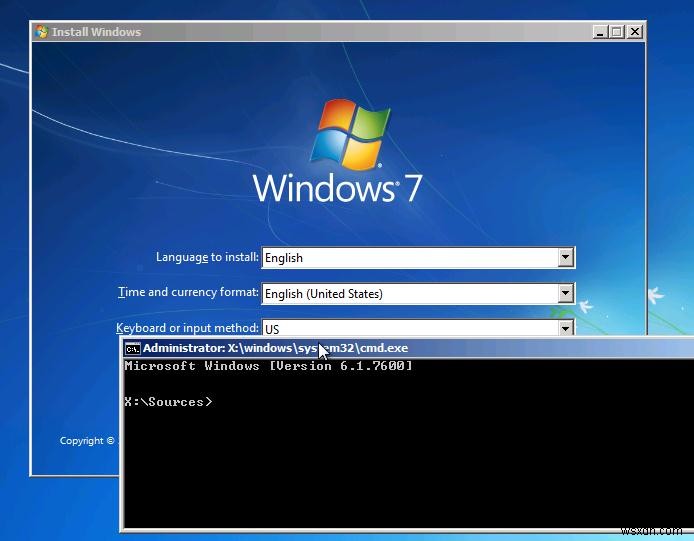Click the English (United States) format field
Image resolution: width=694 pixels, height=541 pixels.
point(418,294)
